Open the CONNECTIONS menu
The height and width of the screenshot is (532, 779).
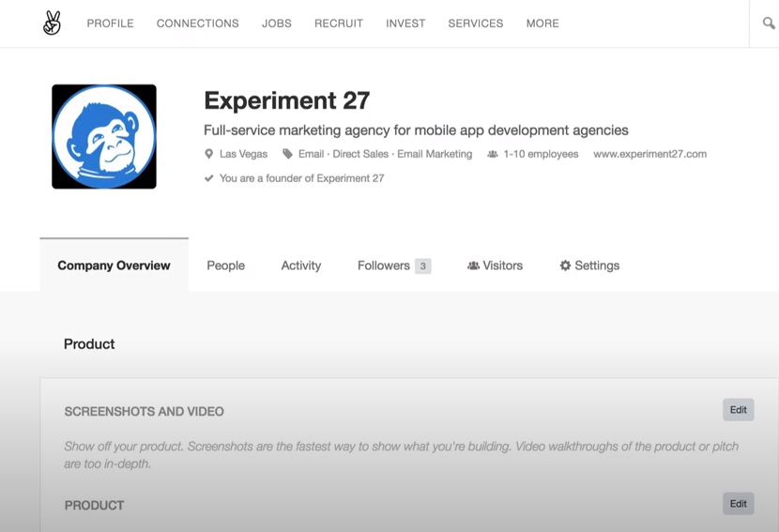click(198, 23)
